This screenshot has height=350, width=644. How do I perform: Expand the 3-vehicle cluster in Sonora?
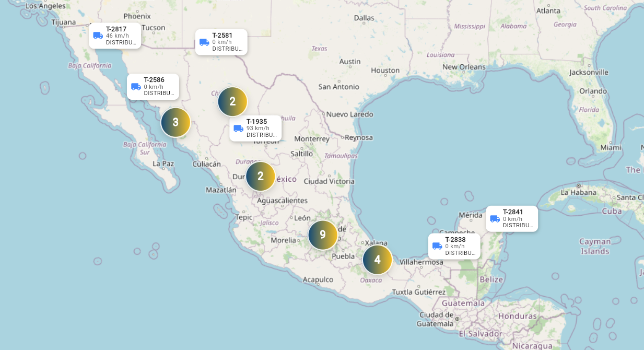(x=175, y=123)
